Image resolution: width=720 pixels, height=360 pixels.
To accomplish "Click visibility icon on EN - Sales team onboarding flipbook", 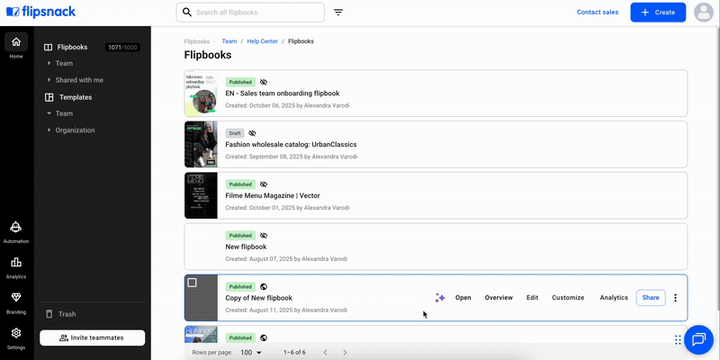I will point(263,82).
